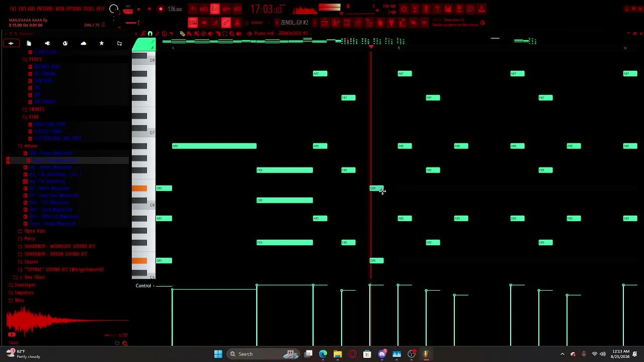Screen dimensions: 644x362
Task: Select the Paint brush tool in Piano roll
Action: (x=190, y=34)
